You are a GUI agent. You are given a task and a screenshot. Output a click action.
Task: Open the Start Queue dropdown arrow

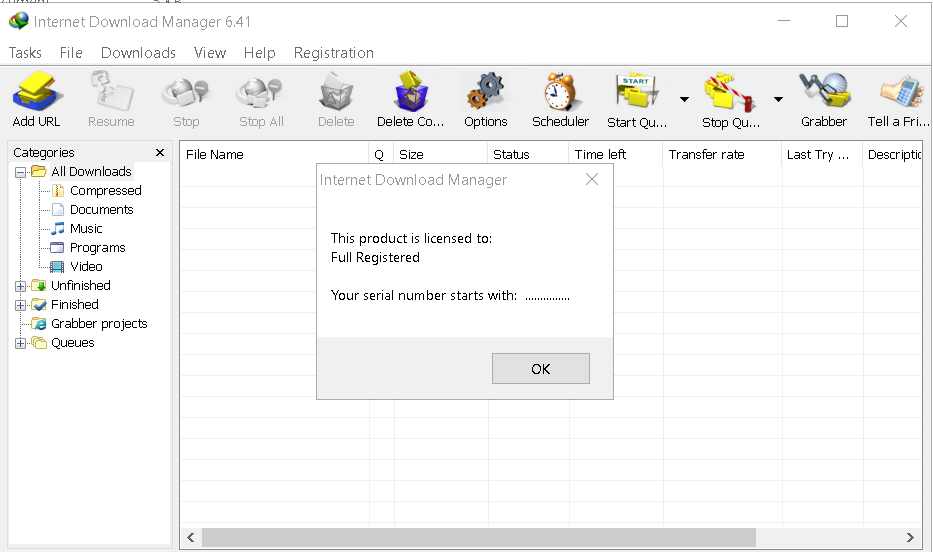684,99
